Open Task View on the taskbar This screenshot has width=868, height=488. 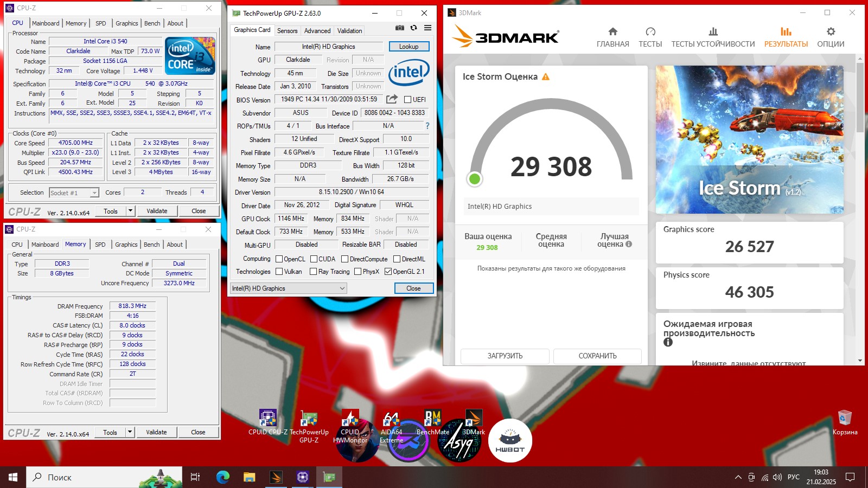coord(195,477)
